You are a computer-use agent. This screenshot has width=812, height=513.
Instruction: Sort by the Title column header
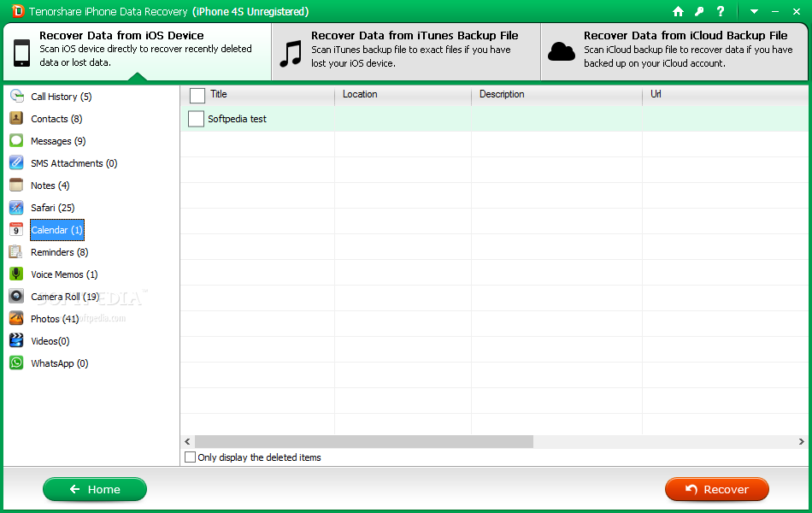pos(218,94)
